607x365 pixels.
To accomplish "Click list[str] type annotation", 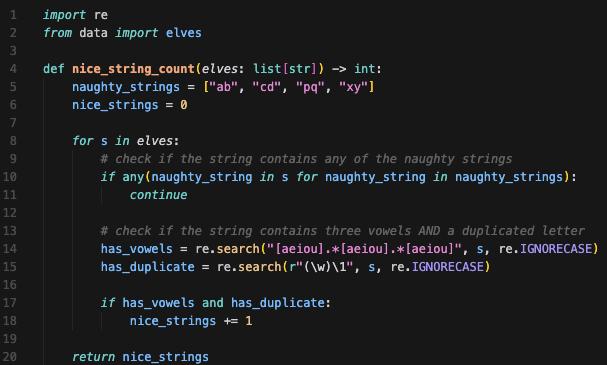I will tap(285, 69).
